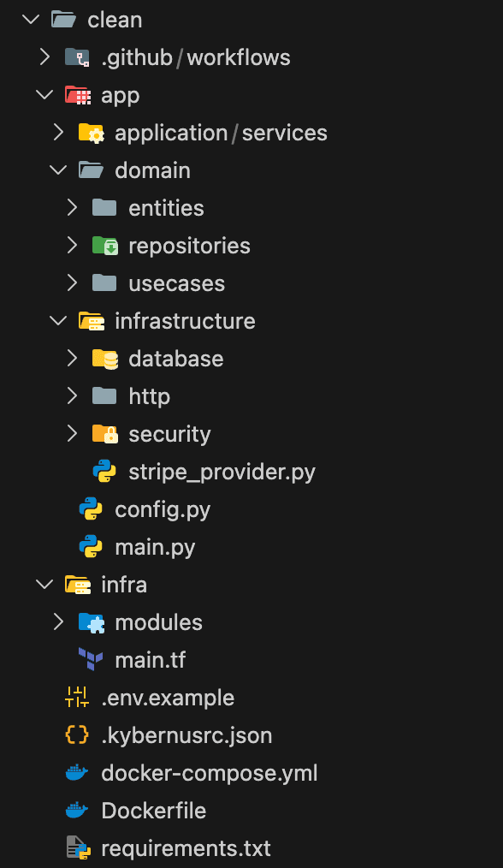Screen dimensions: 503x868
Task: Open requirements.txt
Action: tap(184, 847)
